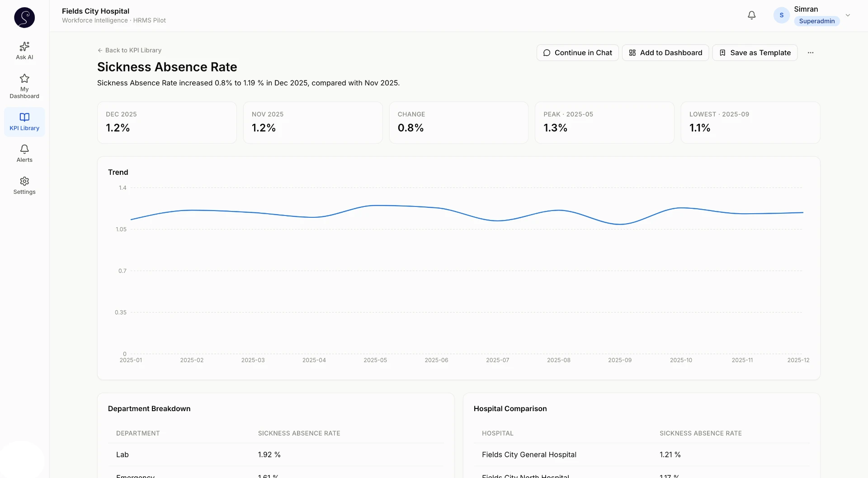Go to My Dashboard in sidebar
The width and height of the screenshot is (868, 478).
[x=24, y=86]
